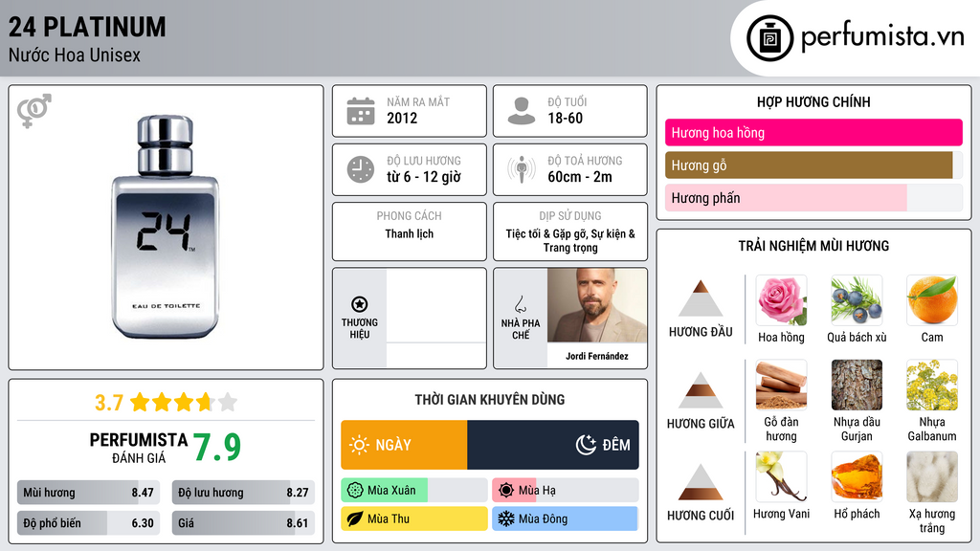Open the Hoa hồng rose note image
980x551 pixels.
[x=781, y=300]
